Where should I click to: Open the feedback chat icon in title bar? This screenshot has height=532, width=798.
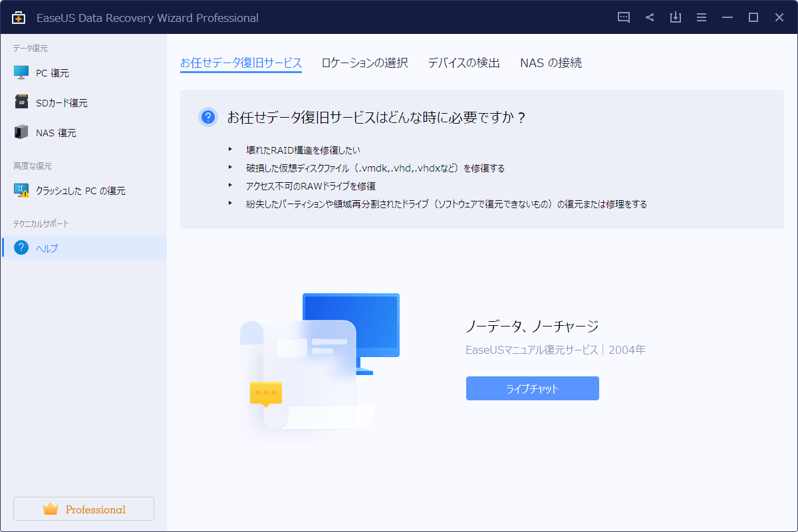624,18
